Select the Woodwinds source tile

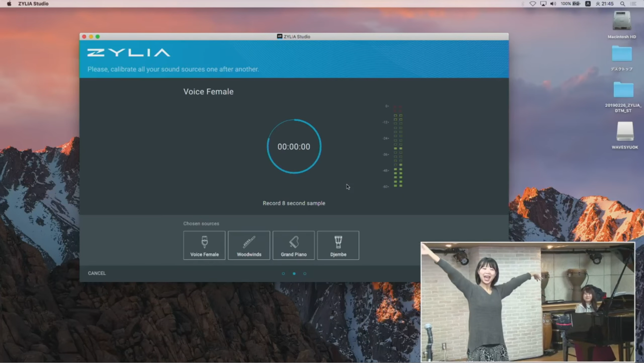coord(249,245)
